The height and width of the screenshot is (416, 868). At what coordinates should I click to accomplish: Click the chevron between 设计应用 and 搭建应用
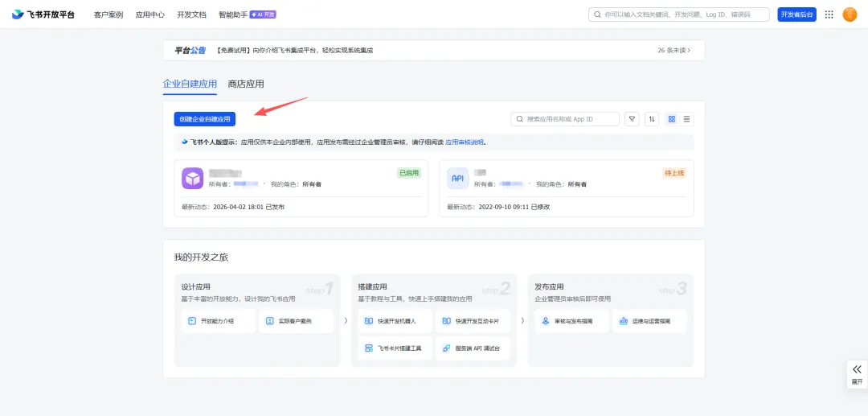[x=346, y=321]
